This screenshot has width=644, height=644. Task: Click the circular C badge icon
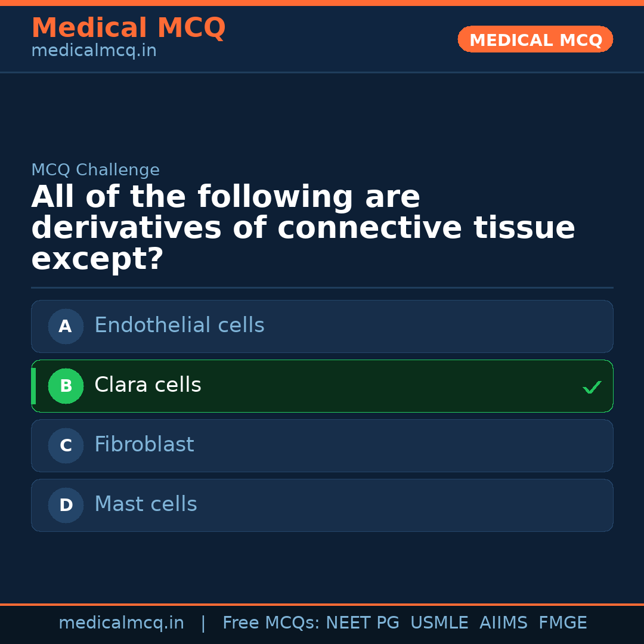point(66,445)
